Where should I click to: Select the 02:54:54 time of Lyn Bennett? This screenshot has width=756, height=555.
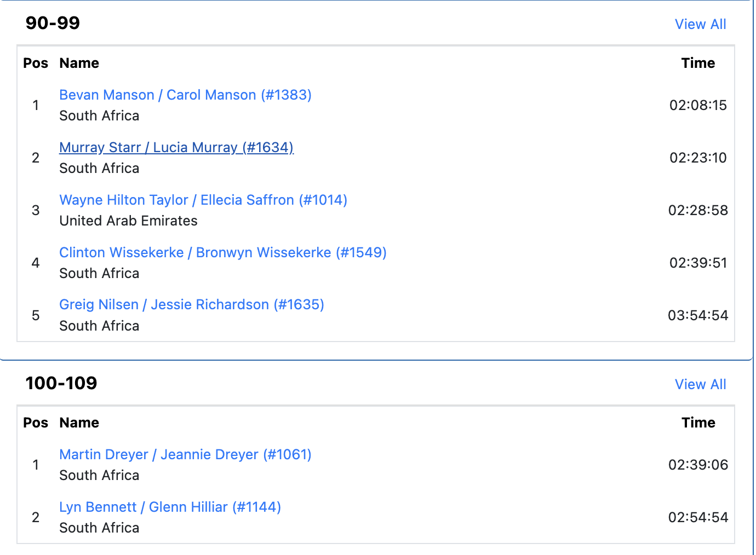[698, 517]
